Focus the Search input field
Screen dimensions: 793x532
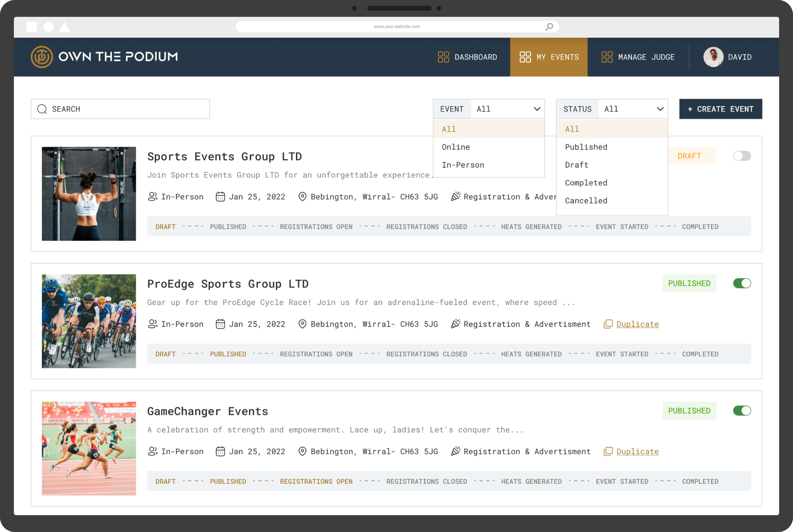[x=120, y=109]
